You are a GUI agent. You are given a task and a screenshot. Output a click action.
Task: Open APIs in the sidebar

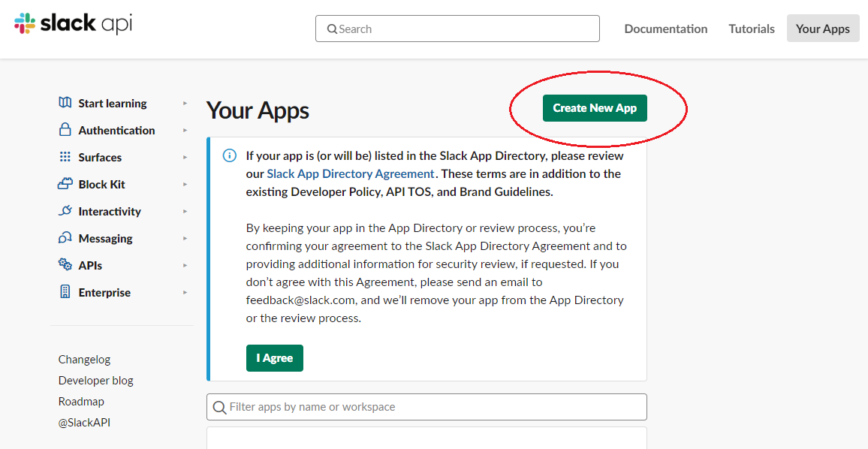(90, 265)
